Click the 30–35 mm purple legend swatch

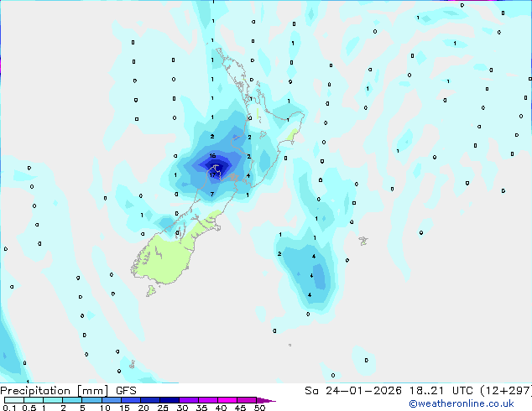point(189,400)
